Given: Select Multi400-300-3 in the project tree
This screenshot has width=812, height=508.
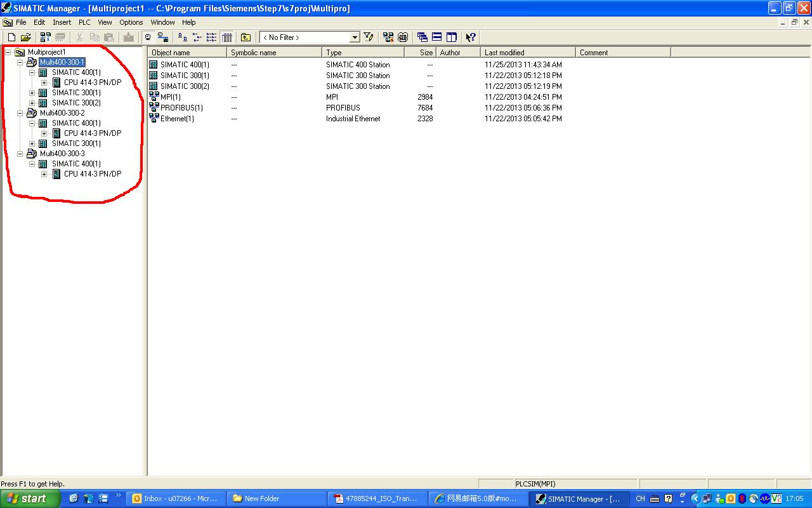Looking at the screenshot, I should pyautogui.click(x=62, y=154).
